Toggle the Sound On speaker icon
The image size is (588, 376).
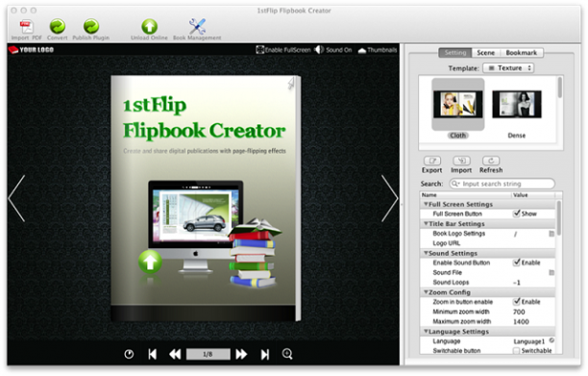319,50
